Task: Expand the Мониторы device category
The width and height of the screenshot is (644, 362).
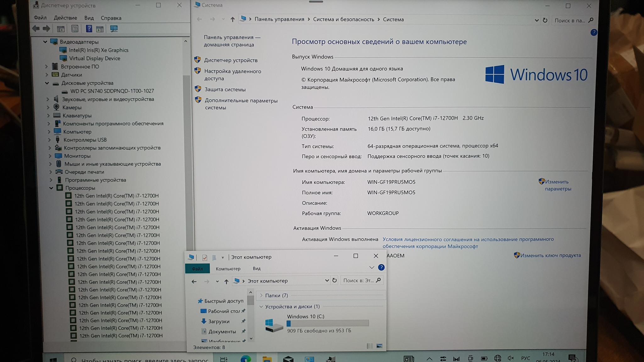Action: (50, 156)
